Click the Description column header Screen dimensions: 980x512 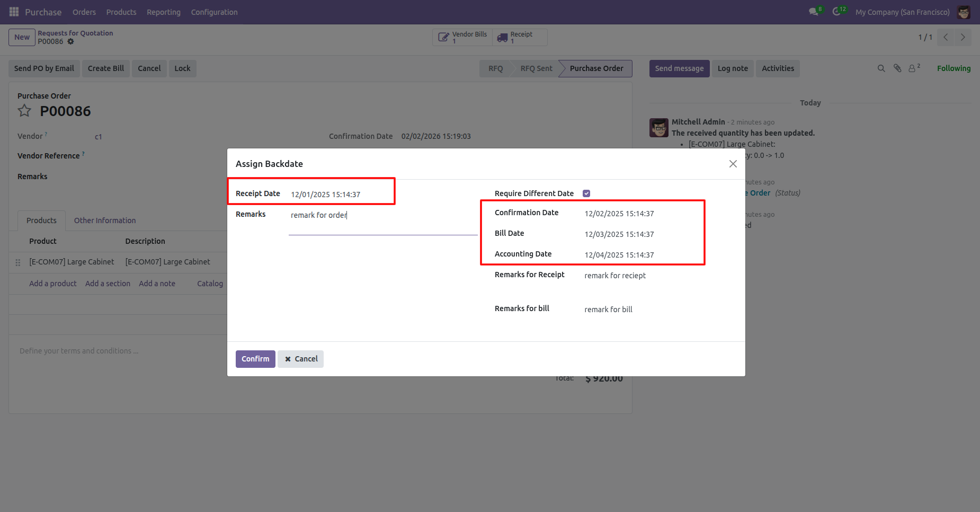(x=145, y=241)
